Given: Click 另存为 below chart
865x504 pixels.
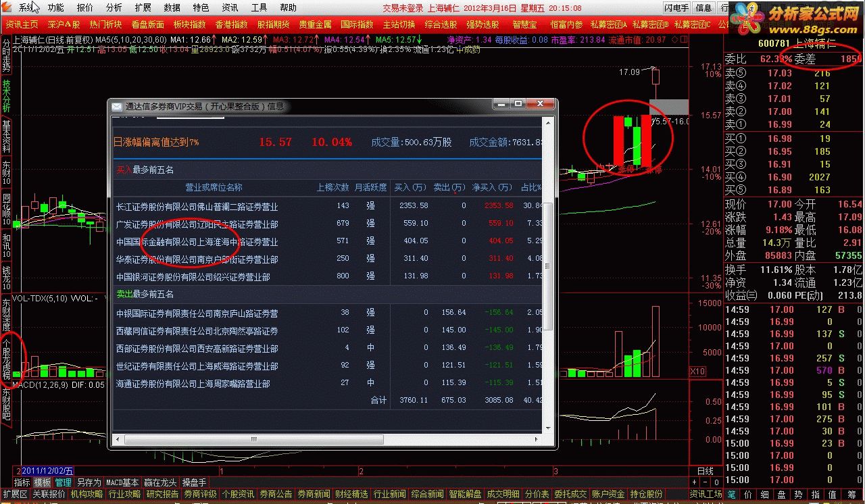Looking at the screenshot, I should (89, 482).
